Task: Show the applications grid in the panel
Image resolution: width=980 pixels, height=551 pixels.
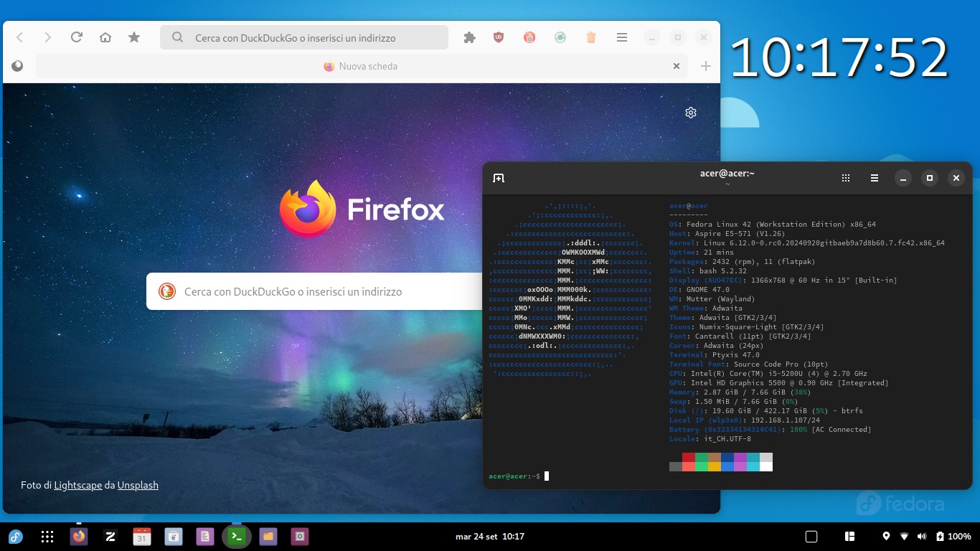Action: (x=47, y=536)
